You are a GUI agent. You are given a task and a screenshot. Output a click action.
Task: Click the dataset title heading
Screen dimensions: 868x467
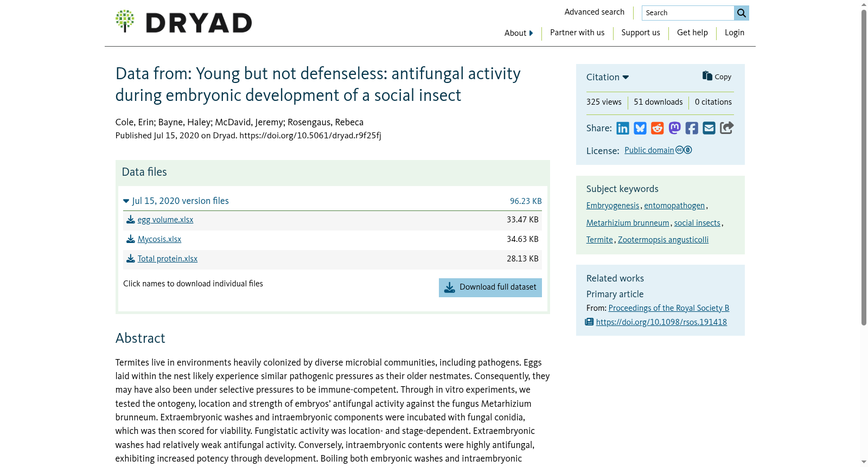(x=318, y=84)
